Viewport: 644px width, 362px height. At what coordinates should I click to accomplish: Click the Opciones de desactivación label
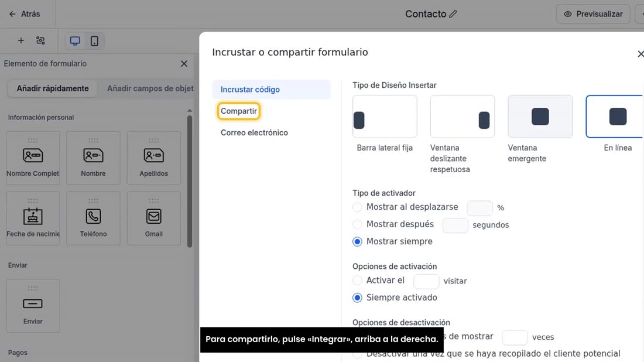(x=401, y=323)
